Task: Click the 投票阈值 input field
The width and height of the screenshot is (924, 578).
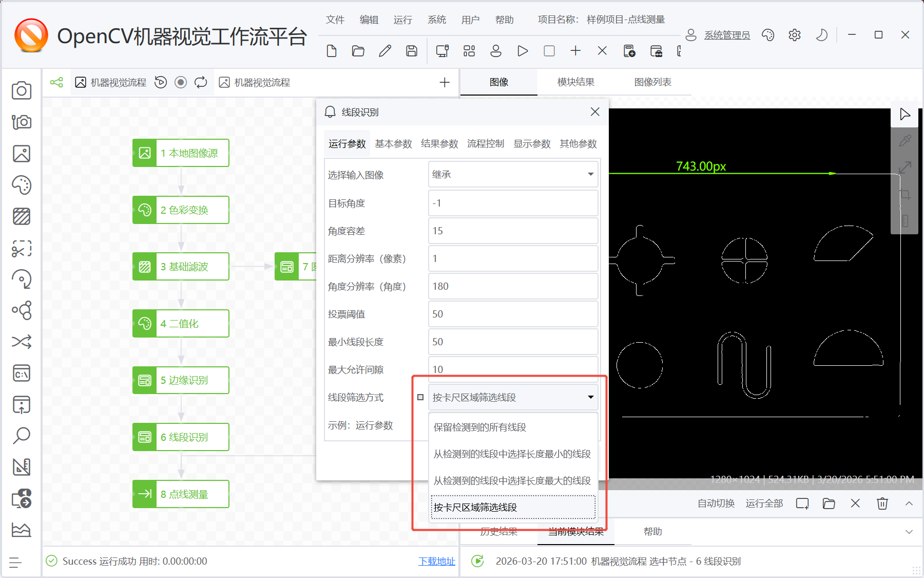Action: 513,314
